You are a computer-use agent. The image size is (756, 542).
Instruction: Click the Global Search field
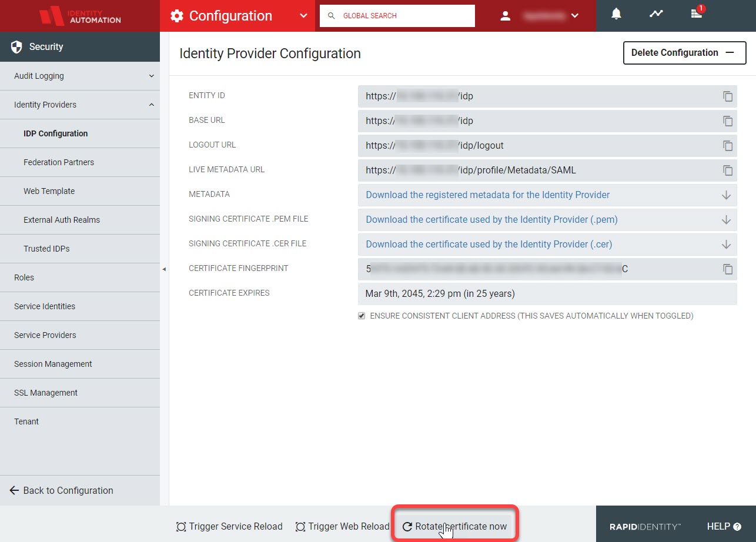397,16
